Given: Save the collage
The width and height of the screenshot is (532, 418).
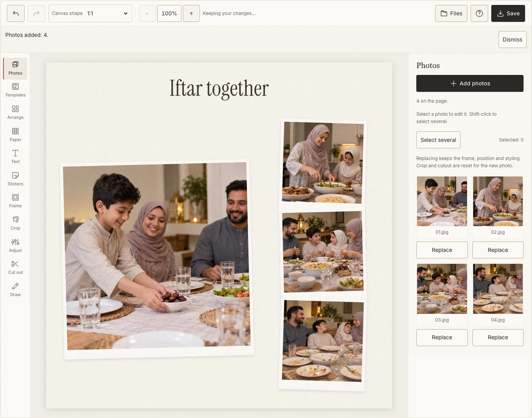Looking at the screenshot, I should pyautogui.click(x=508, y=13).
